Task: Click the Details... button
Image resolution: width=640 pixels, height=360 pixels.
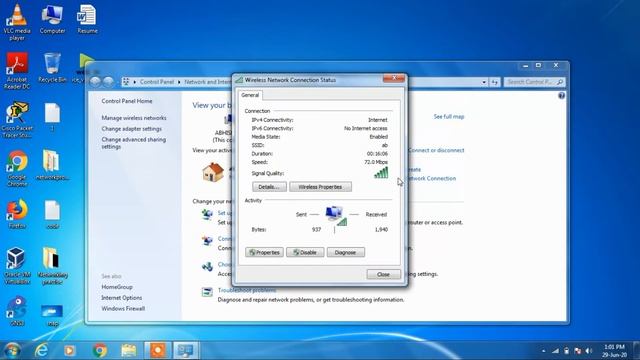Action: point(269,187)
